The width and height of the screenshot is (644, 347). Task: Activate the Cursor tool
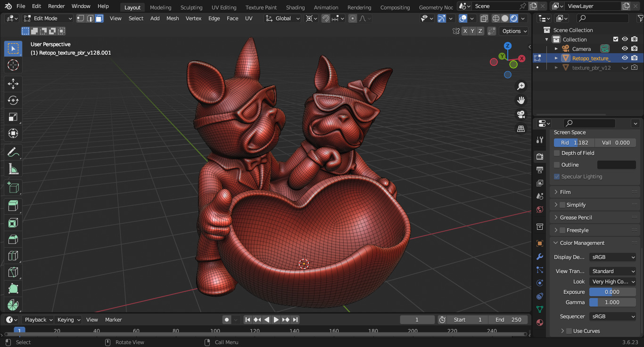pyautogui.click(x=13, y=65)
